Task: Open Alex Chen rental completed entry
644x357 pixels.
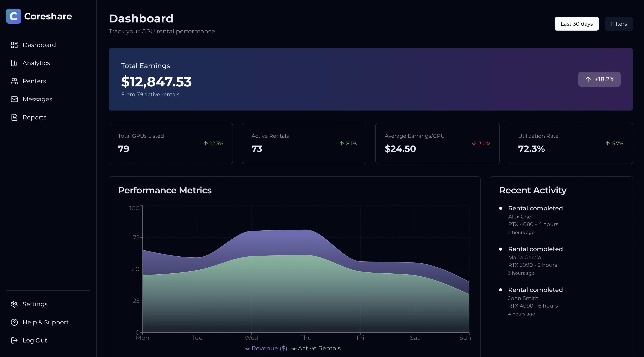Action: point(535,209)
